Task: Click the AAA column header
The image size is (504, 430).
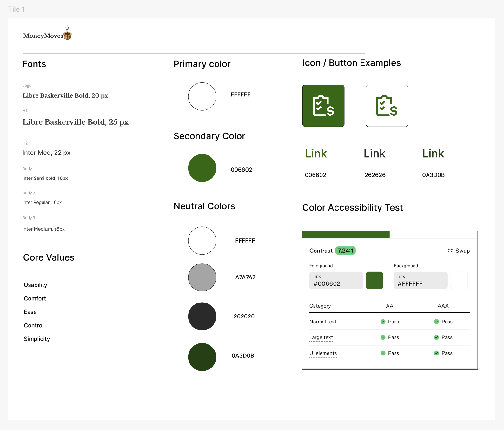Action: click(443, 306)
